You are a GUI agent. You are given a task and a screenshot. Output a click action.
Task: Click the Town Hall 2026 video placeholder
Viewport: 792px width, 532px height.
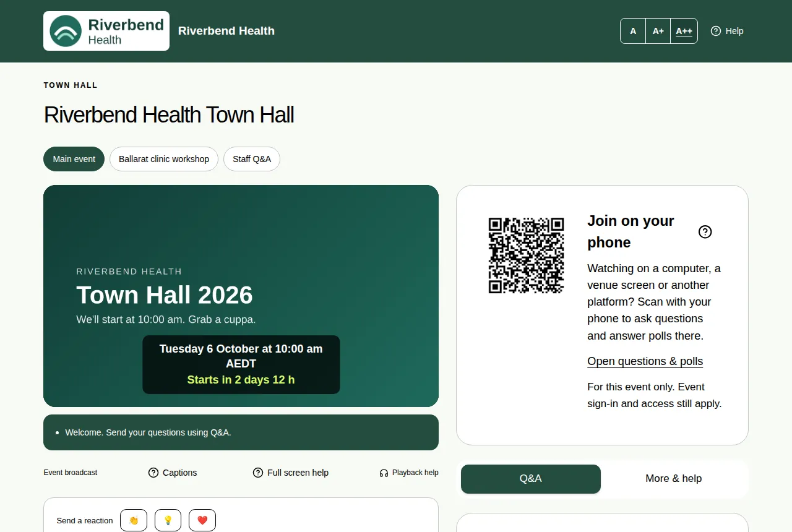pos(241,296)
